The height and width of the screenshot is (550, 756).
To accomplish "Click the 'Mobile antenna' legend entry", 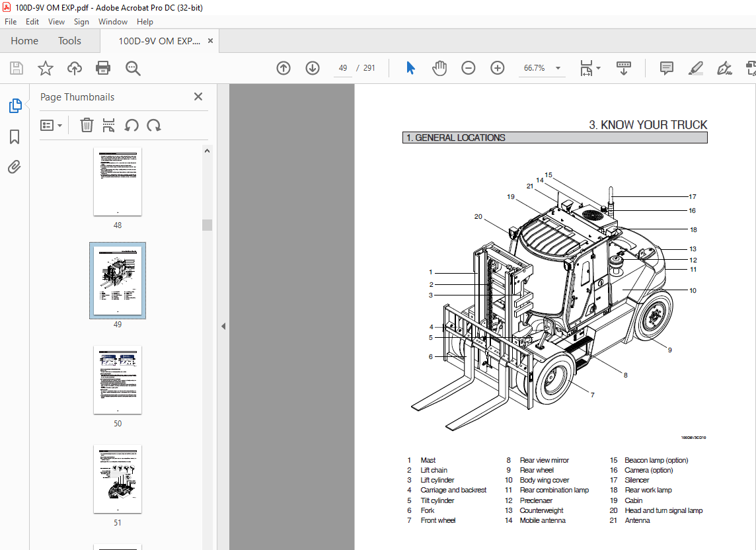I will [543, 520].
